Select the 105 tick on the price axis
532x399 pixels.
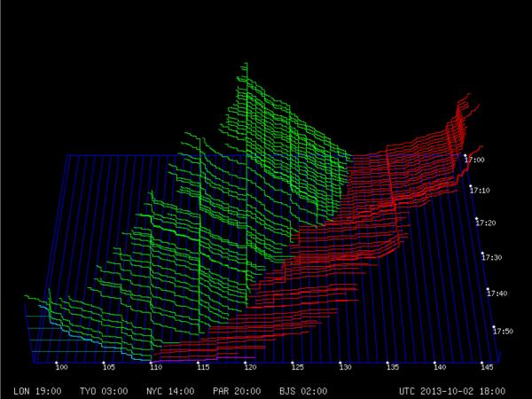109,367
